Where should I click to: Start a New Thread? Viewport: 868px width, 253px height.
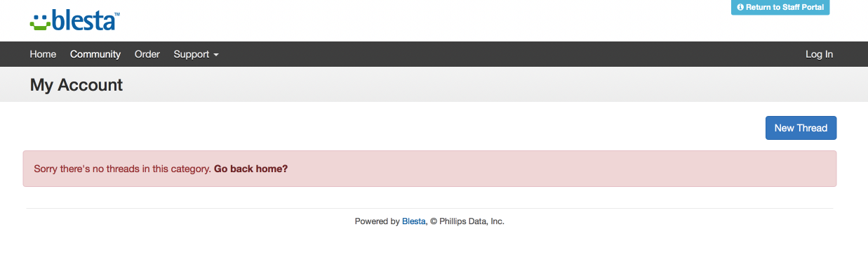point(801,128)
